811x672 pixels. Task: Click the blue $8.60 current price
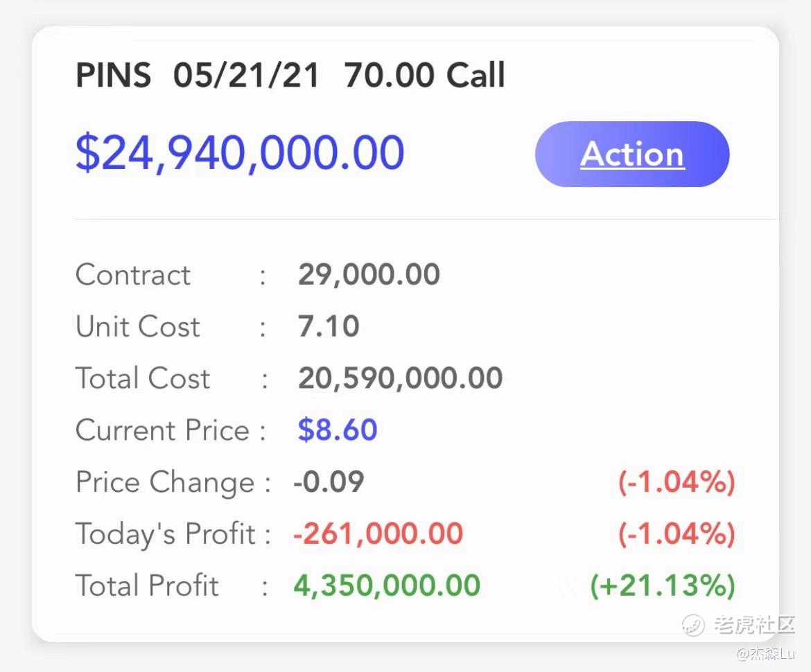(338, 430)
